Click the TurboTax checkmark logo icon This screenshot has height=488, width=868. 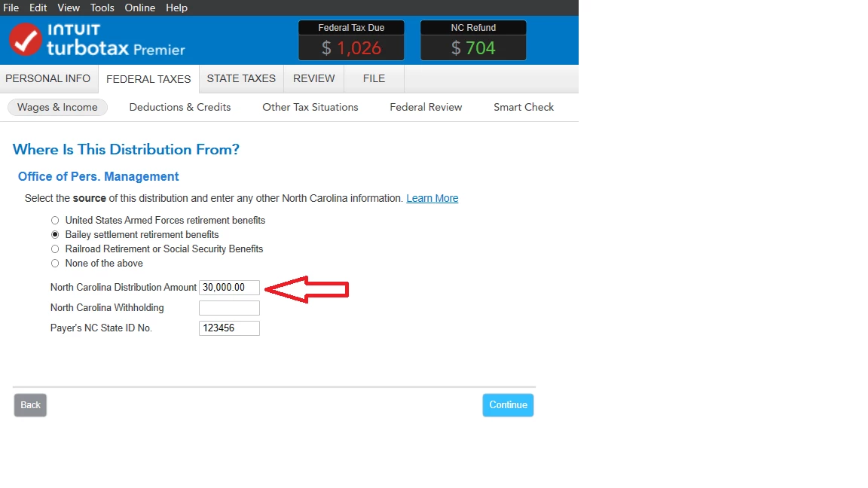pyautogui.click(x=25, y=40)
